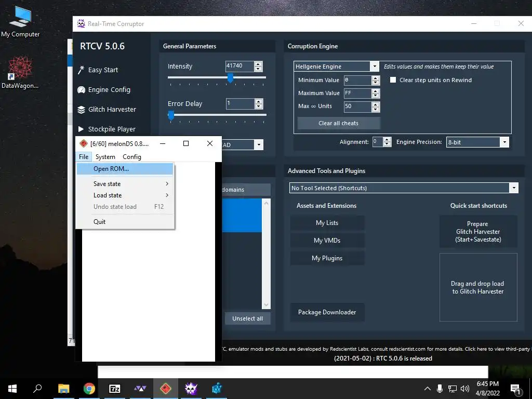The image size is (532, 399).
Task: Switch to melonDS taskbar icon
Action: pyautogui.click(x=166, y=389)
